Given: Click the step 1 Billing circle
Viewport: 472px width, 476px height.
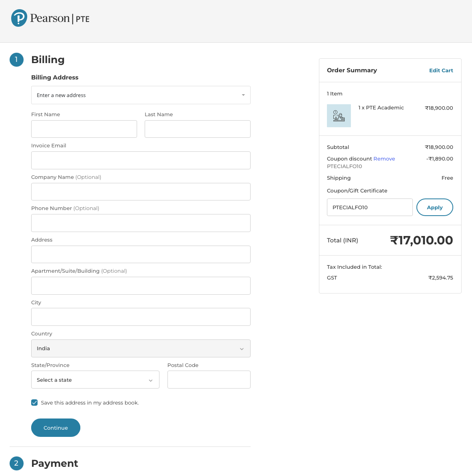Looking at the screenshot, I should click(16, 59).
